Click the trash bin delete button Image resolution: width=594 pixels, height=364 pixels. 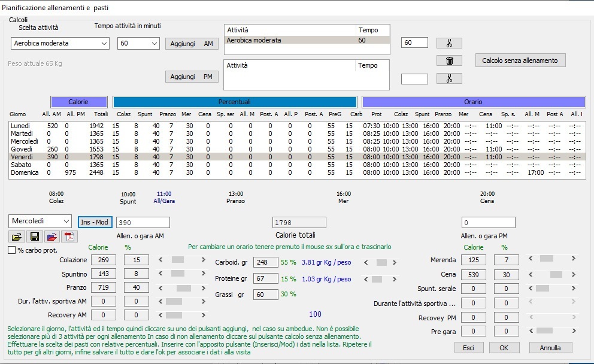point(449,60)
